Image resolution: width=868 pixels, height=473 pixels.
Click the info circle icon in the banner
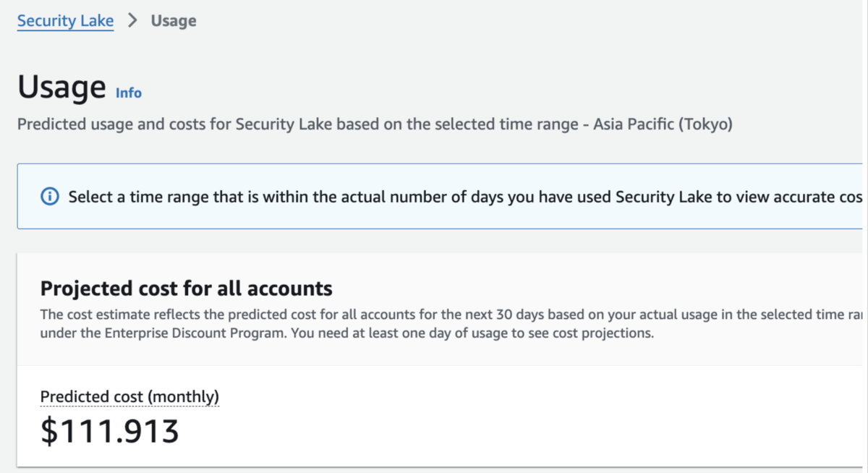click(x=50, y=197)
